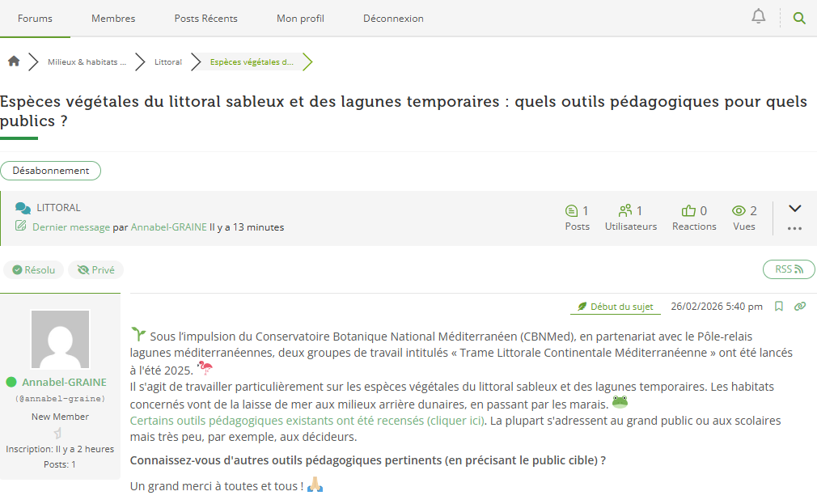
Task: Open Mon profil from the navigation bar
Action: 300,19
